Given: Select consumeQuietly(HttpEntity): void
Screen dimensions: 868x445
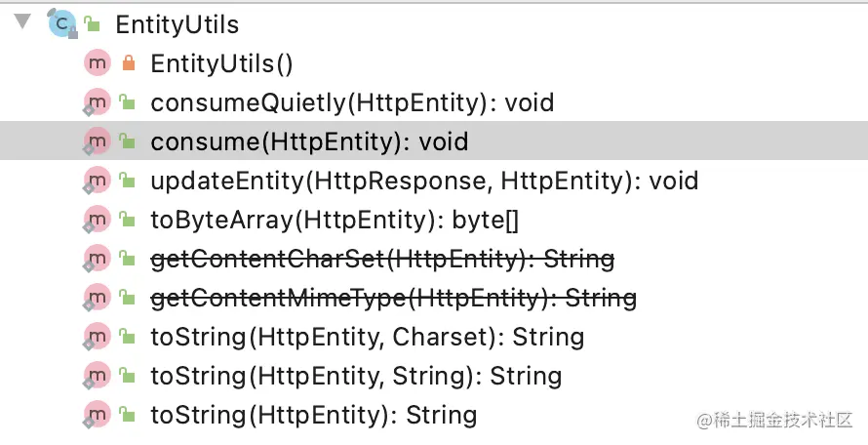Looking at the screenshot, I should pos(352,103).
